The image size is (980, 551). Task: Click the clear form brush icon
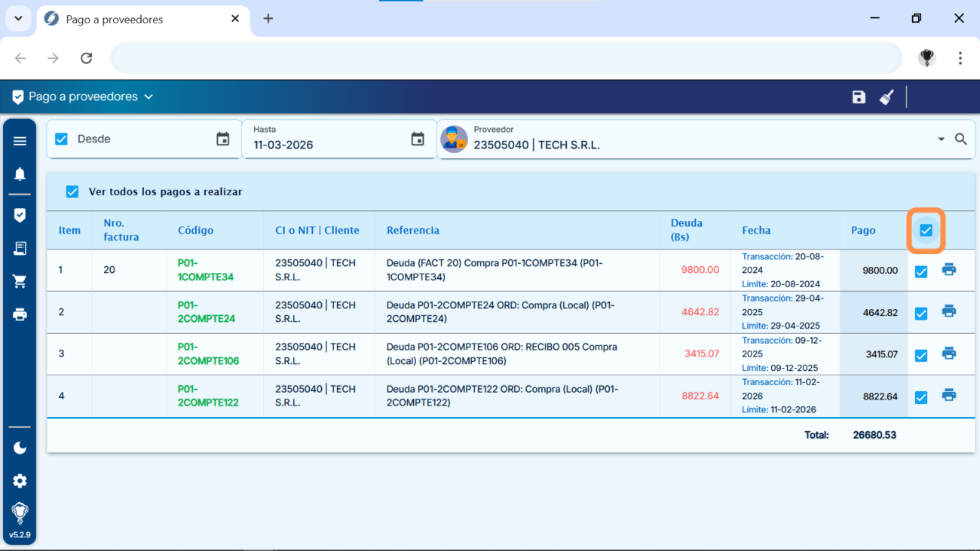click(887, 97)
